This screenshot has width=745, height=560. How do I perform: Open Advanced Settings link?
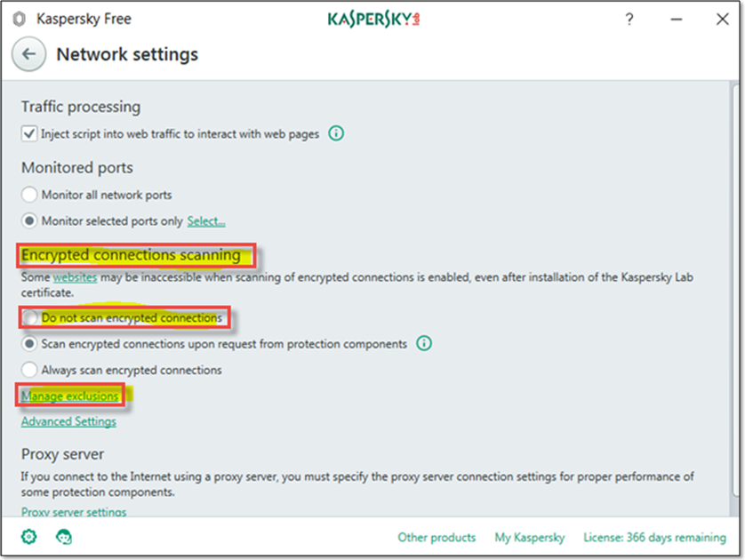[x=68, y=421]
